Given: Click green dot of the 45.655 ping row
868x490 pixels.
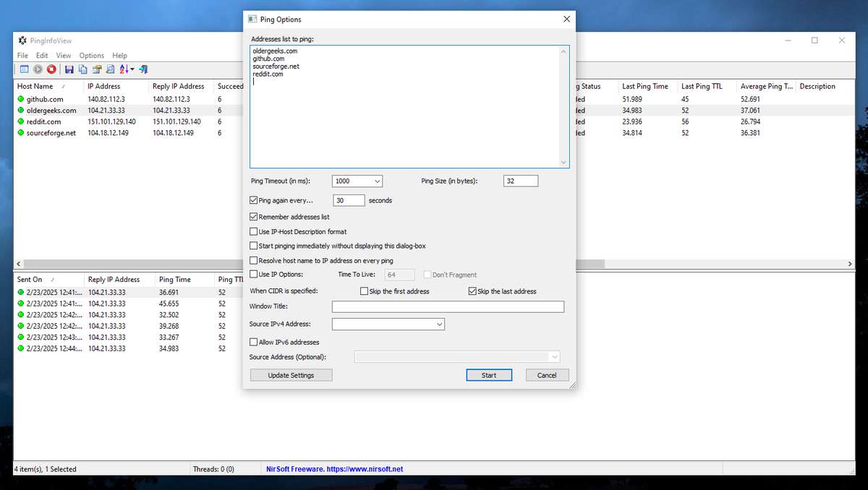Looking at the screenshot, I should click(x=21, y=304).
